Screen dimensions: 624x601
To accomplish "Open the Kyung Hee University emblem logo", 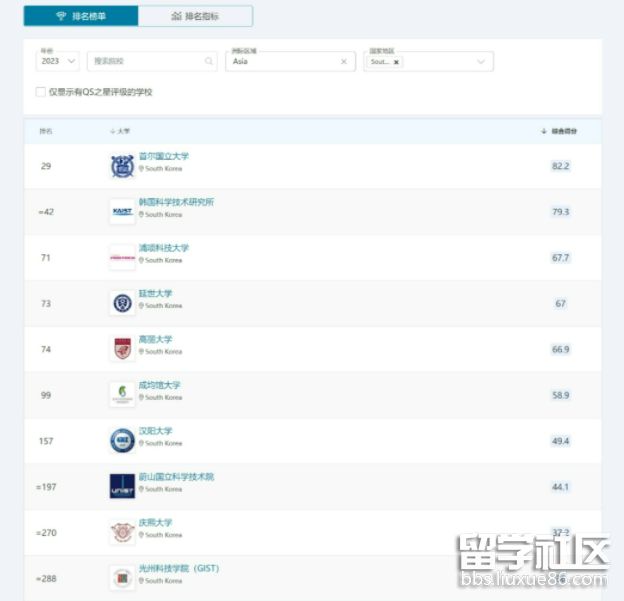I will (122, 532).
